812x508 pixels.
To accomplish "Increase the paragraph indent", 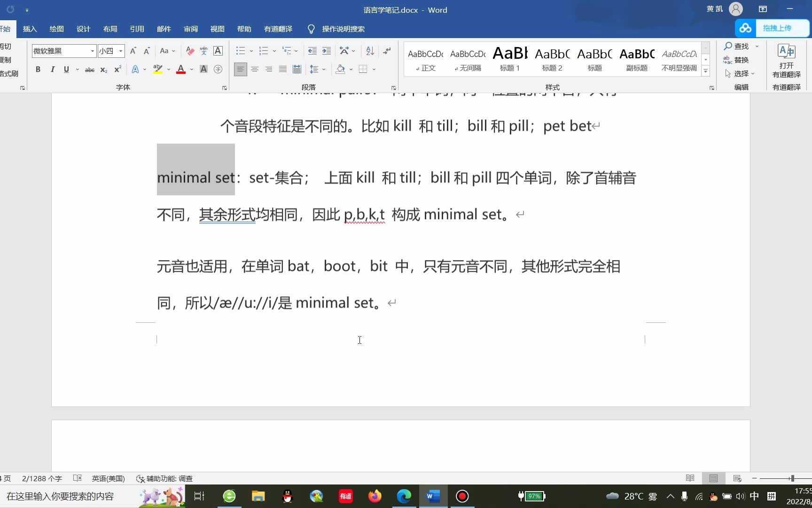I will (327, 51).
